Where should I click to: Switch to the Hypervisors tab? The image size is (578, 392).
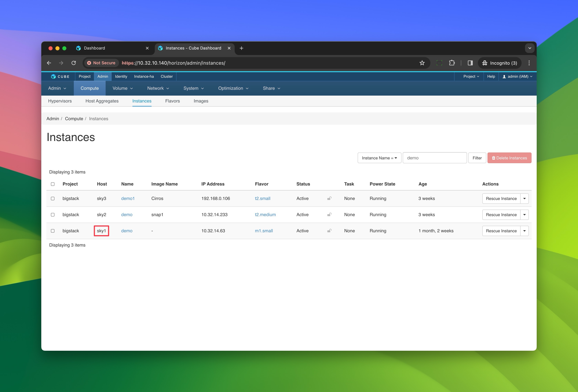click(x=60, y=101)
